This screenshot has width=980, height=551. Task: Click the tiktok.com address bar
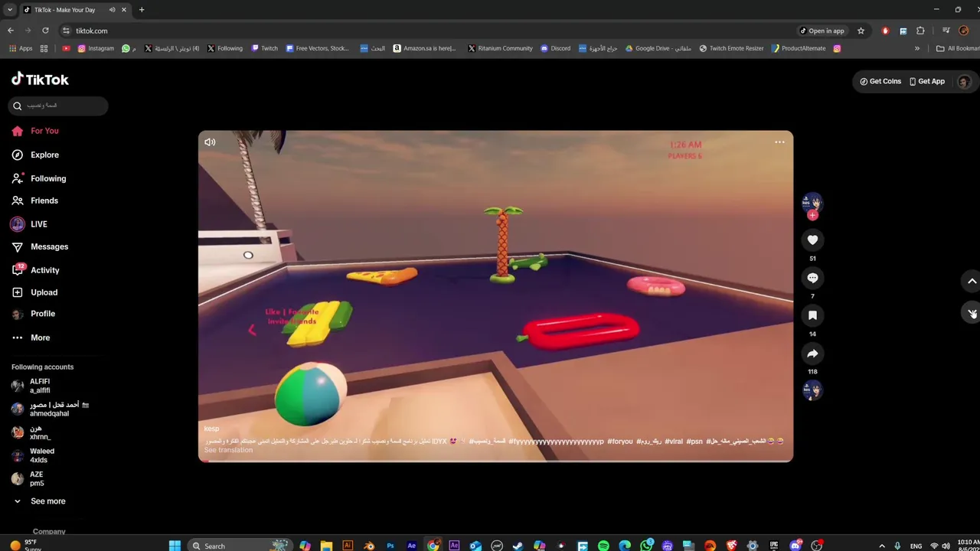429,31
